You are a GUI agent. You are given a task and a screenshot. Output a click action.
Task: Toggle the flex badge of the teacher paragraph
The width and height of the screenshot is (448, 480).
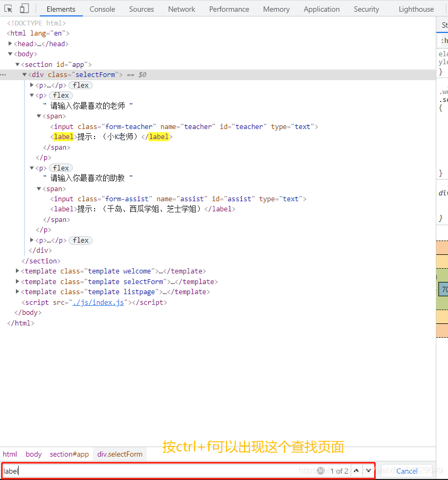coord(61,96)
